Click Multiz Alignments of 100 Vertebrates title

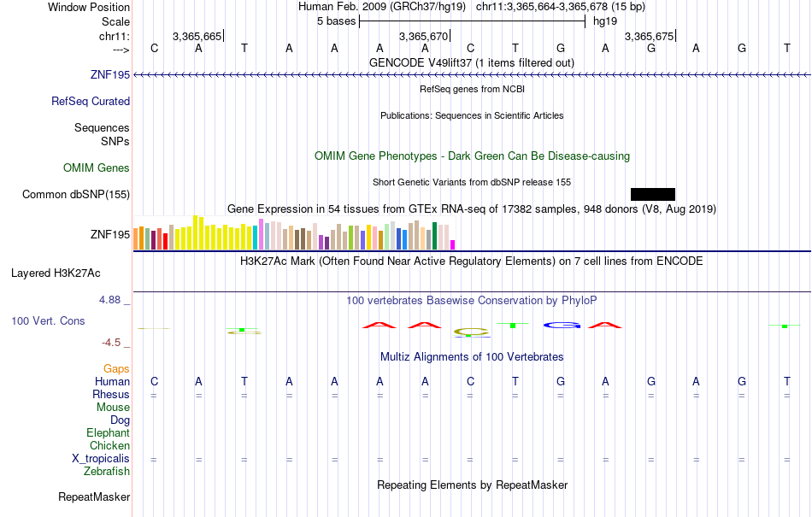(472, 356)
